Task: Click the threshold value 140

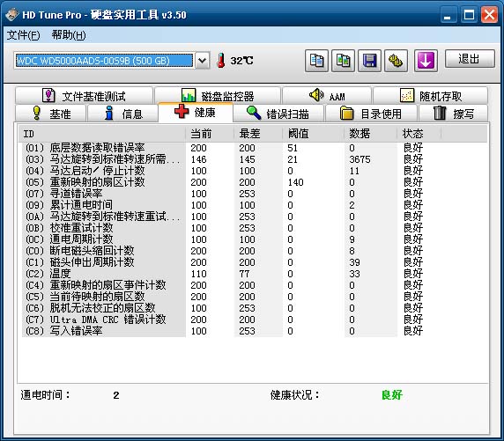Action: (x=295, y=182)
